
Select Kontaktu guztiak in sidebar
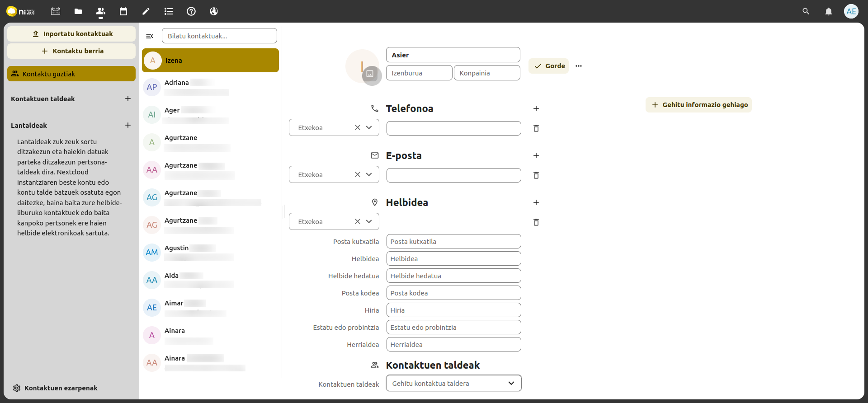[x=71, y=74]
